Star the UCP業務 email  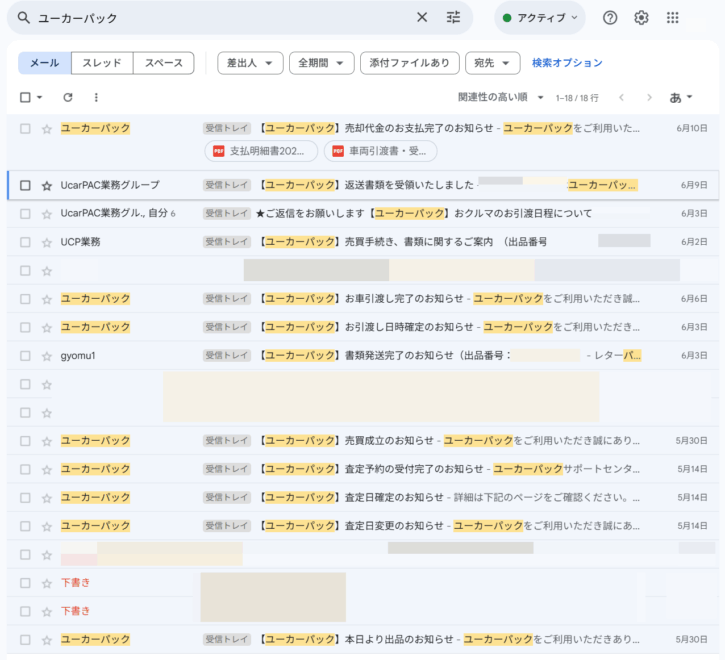(46, 242)
